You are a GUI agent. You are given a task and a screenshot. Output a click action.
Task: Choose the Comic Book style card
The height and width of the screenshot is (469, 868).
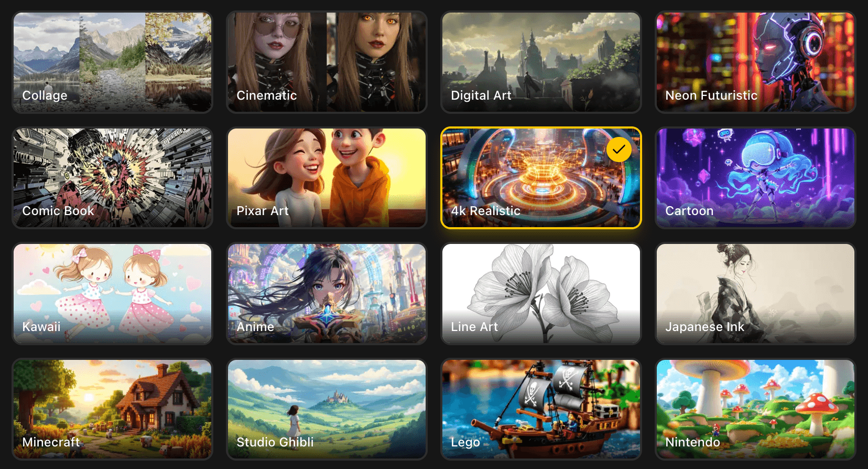click(x=112, y=178)
